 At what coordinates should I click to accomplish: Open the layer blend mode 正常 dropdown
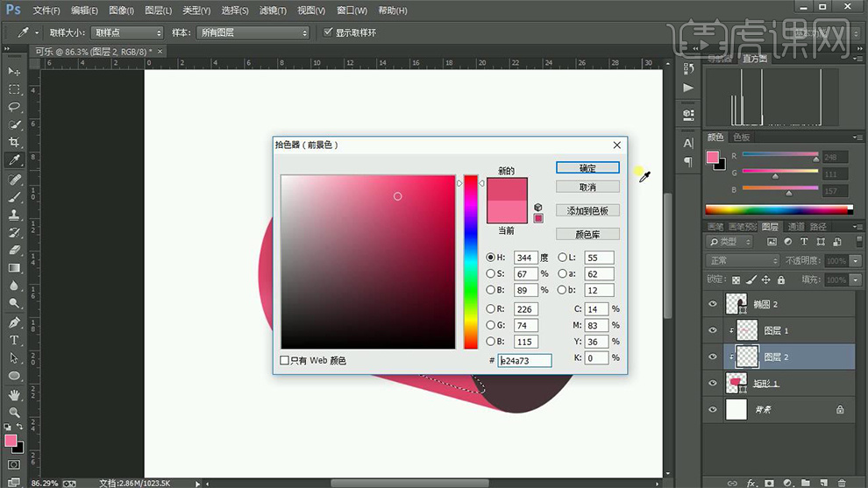(743, 260)
